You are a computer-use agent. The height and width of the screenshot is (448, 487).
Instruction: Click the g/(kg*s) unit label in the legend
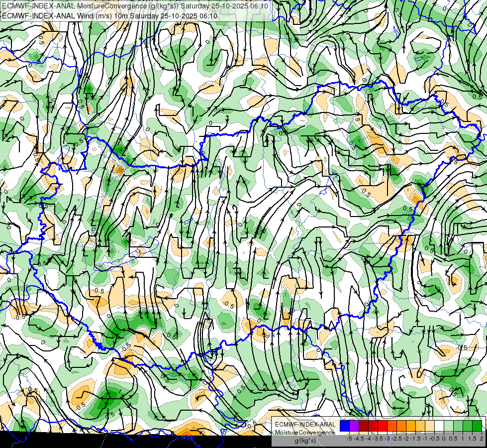305,441
